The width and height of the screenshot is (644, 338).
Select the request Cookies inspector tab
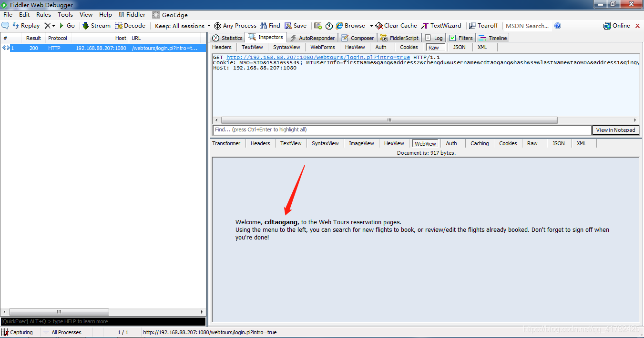coord(409,47)
